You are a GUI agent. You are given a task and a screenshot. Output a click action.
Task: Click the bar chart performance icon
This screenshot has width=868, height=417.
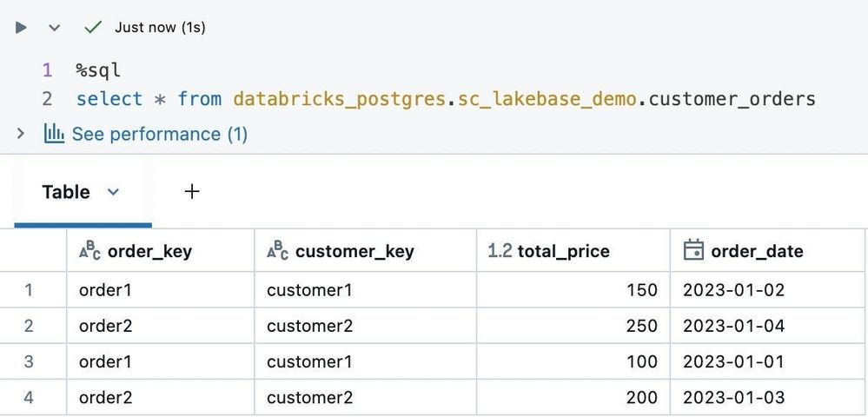coord(54,134)
